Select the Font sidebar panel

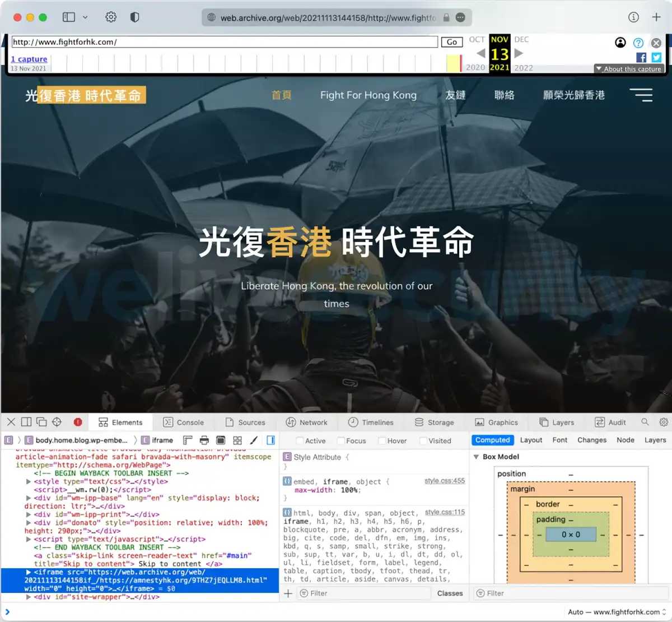pyautogui.click(x=560, y=440)
